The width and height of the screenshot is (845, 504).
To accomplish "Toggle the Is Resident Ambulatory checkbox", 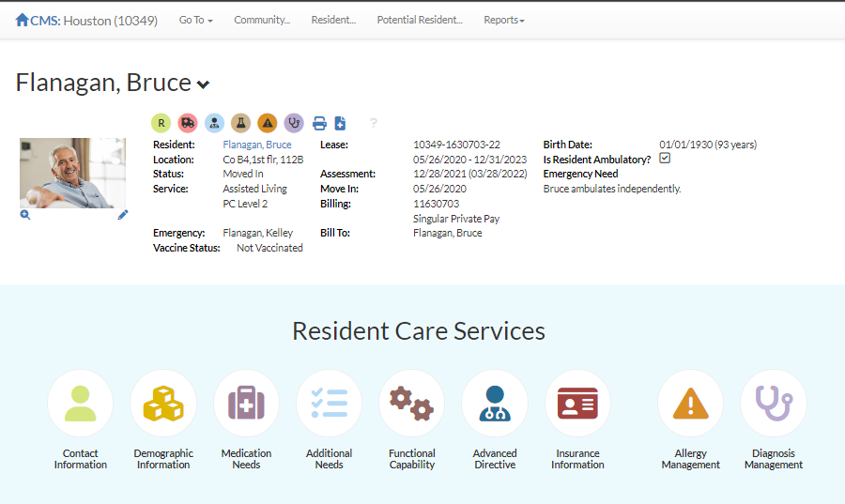I will coord(665,159).
